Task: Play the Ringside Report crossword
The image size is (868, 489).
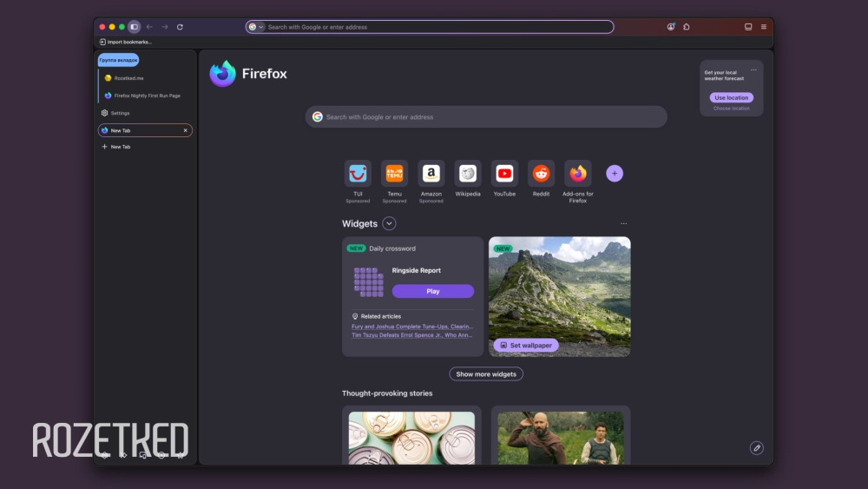Action: click(433, 291)
